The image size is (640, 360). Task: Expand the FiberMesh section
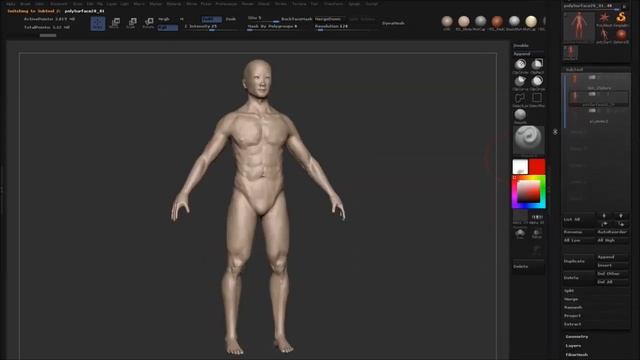coord(577,355)
